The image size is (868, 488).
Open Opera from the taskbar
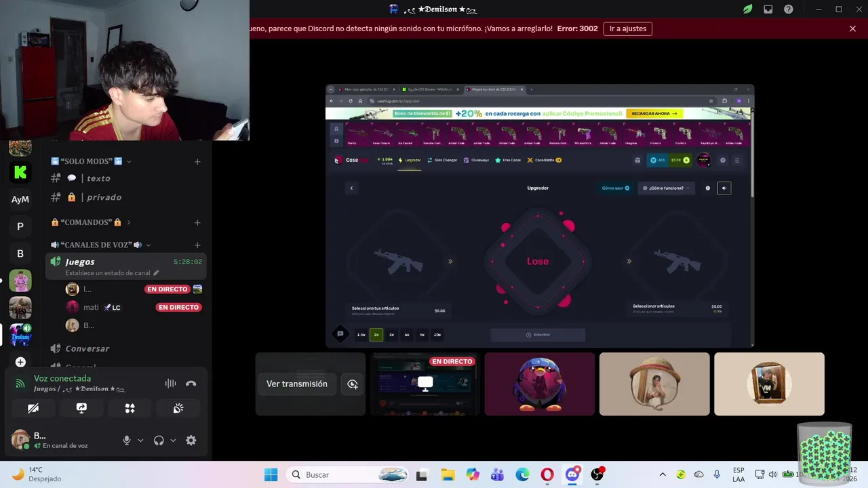pyautogui.click(x=547, y=474)
